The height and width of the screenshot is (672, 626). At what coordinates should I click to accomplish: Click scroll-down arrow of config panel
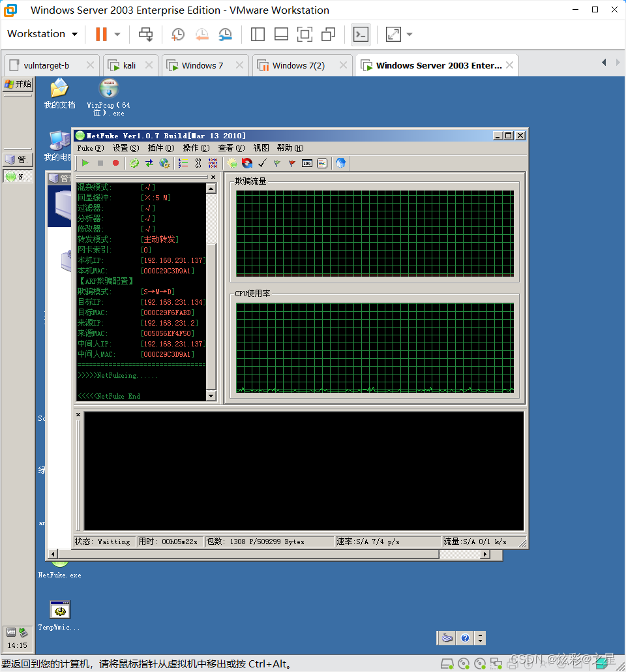pos(211,395)
